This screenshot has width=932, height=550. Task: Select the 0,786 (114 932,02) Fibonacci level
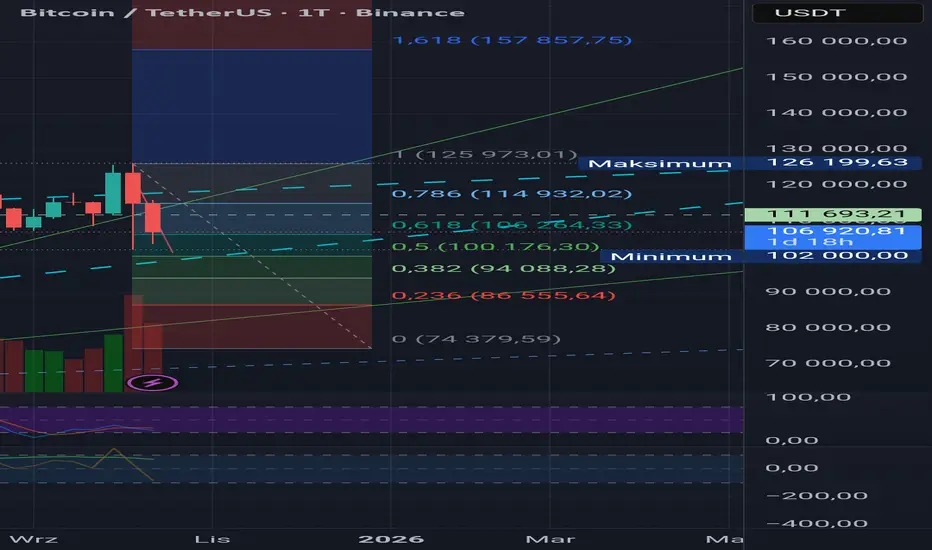(x=512, y=194)
